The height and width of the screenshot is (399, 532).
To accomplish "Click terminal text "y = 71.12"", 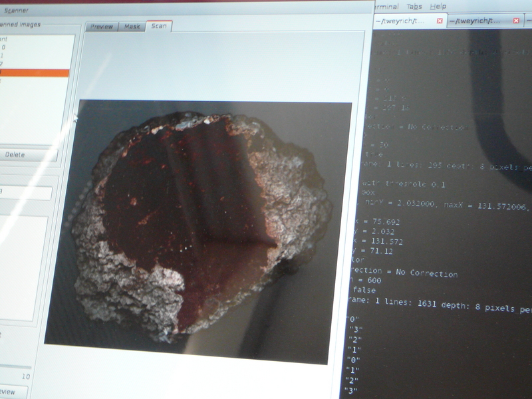I will (x=372, y=251).
